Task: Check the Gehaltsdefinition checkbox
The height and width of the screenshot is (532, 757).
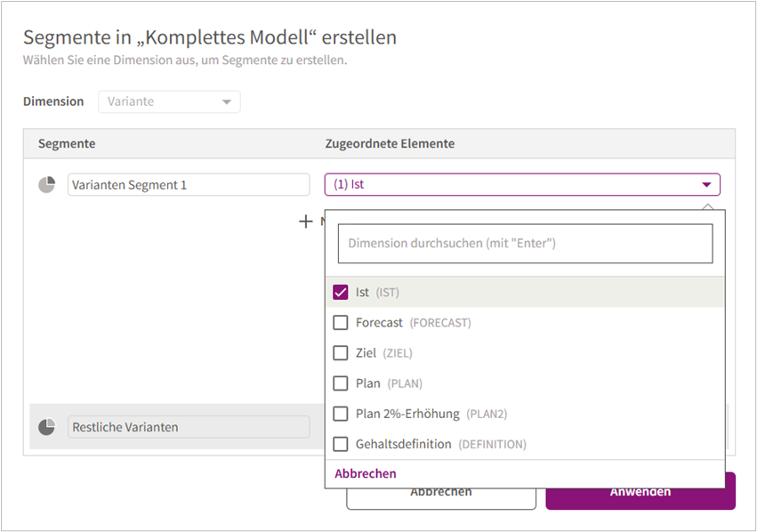Action: point(341,444)
